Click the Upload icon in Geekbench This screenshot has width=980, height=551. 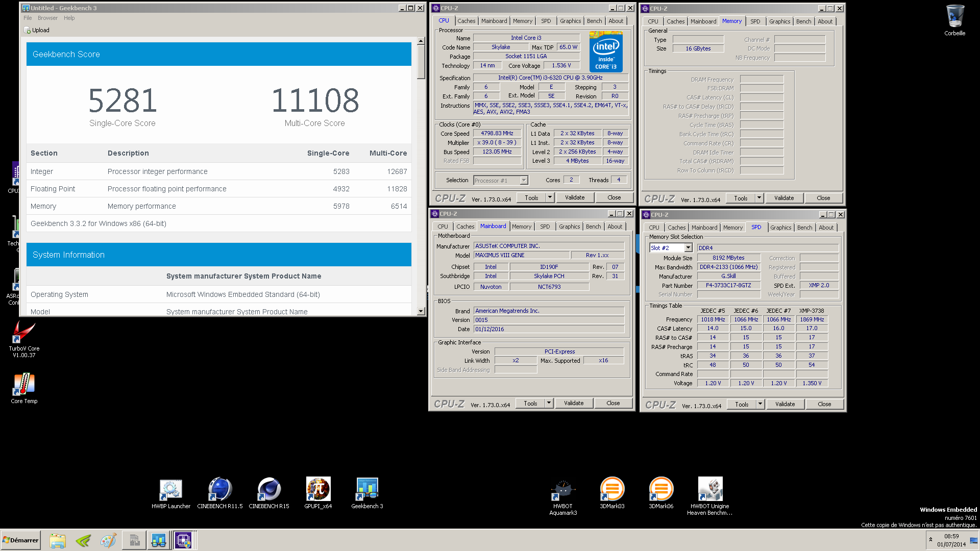pyautogui.click(x=28, y=30)
